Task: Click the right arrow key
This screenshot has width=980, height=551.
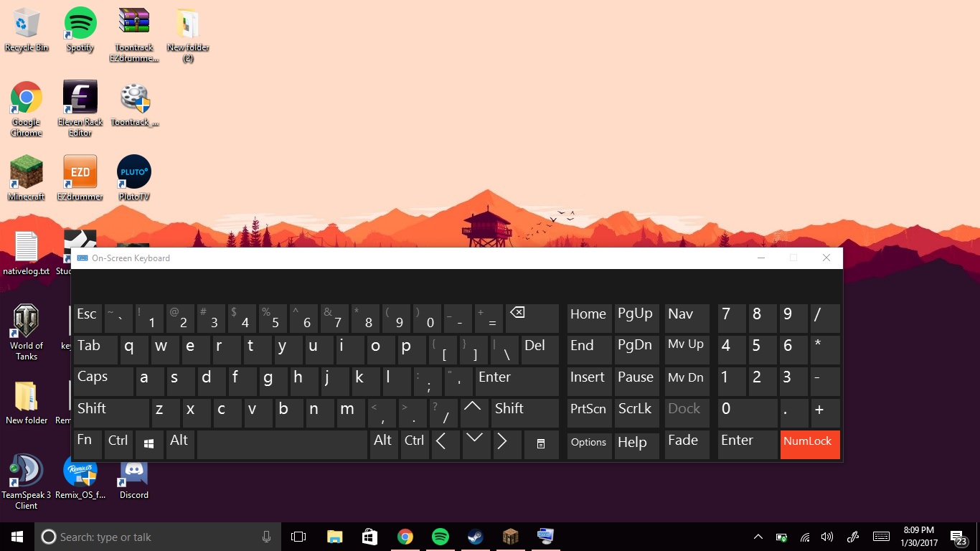Action: click(x=506, y=445)
